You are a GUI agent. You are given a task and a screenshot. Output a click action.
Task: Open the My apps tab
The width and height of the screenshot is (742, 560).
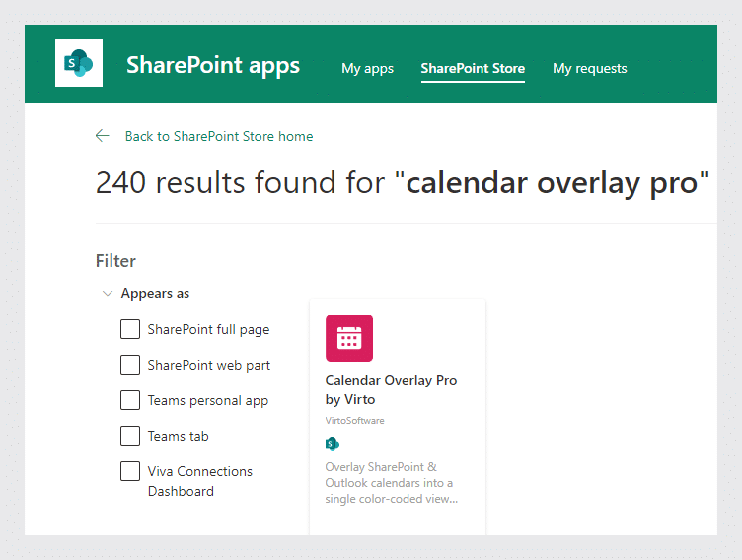click(x=368, y=69)
